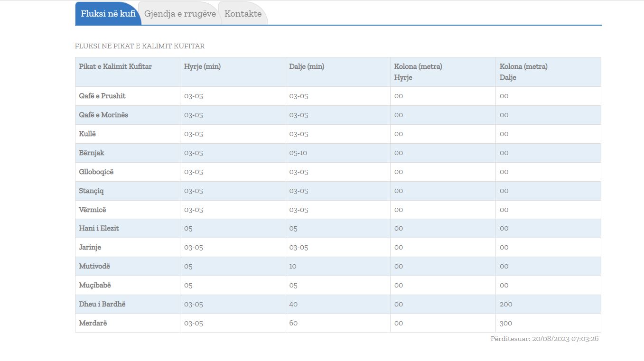644x361 pixels.
Task: Click Merdarë exit time '60'
Action: [x=293, y=323]
